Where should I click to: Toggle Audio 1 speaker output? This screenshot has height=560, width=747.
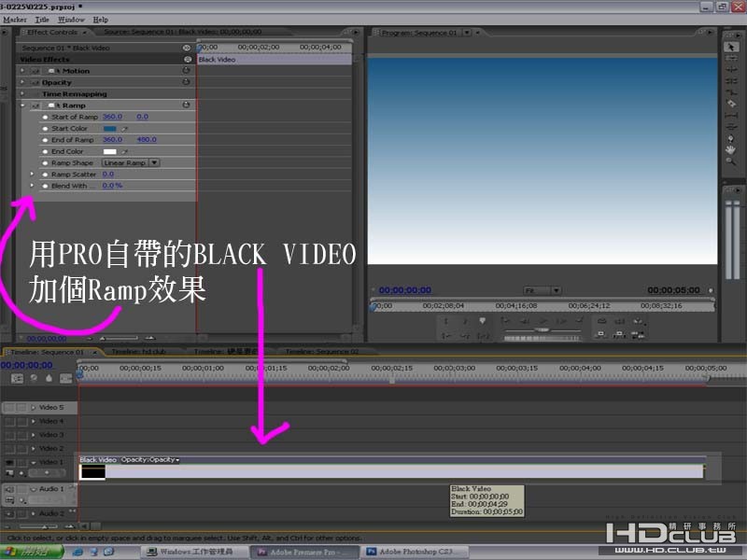click(9, 489)
